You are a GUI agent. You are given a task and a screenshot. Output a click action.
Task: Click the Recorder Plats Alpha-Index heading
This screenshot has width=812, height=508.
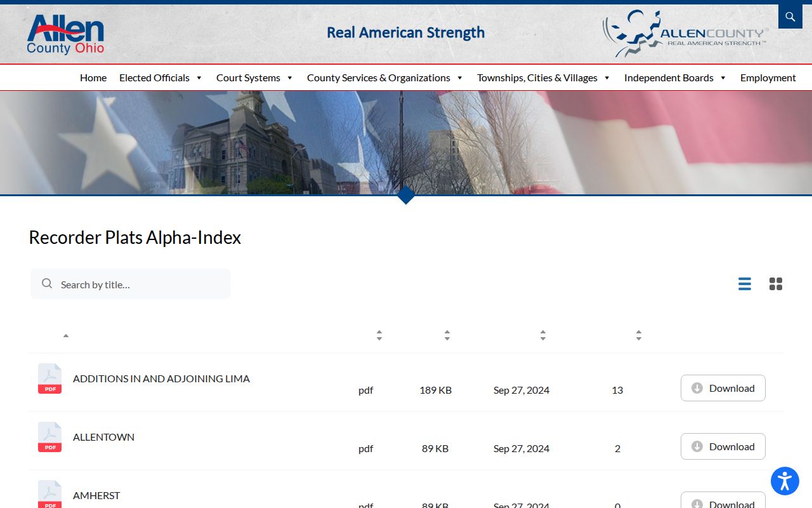point(135,237)
